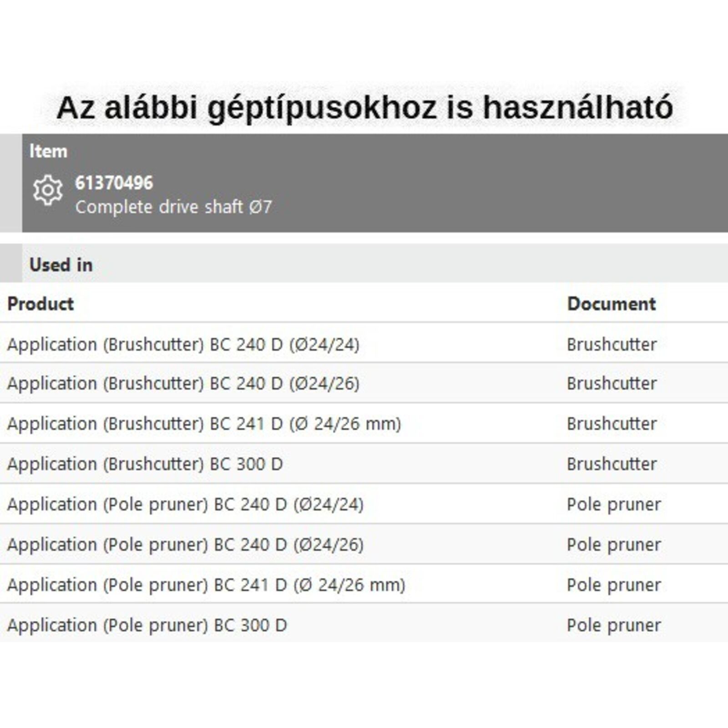Click the Product column header

point(40,304)
